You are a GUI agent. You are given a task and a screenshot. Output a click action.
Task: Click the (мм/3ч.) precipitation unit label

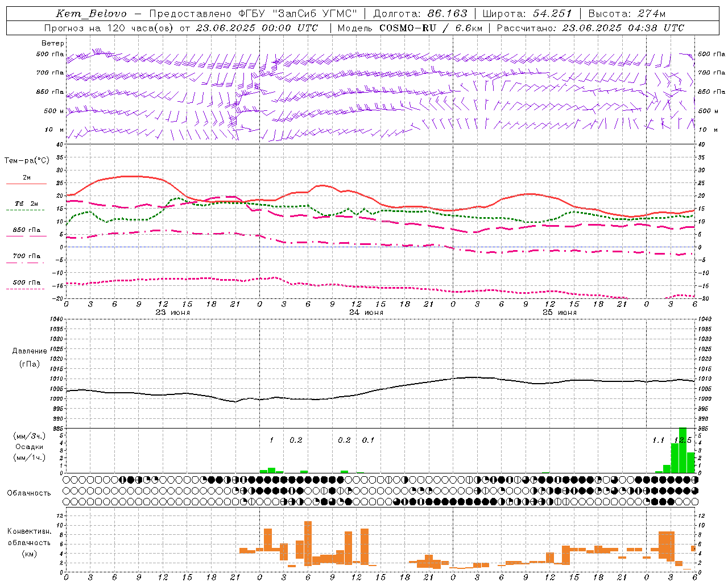click(x=29, y=436)
